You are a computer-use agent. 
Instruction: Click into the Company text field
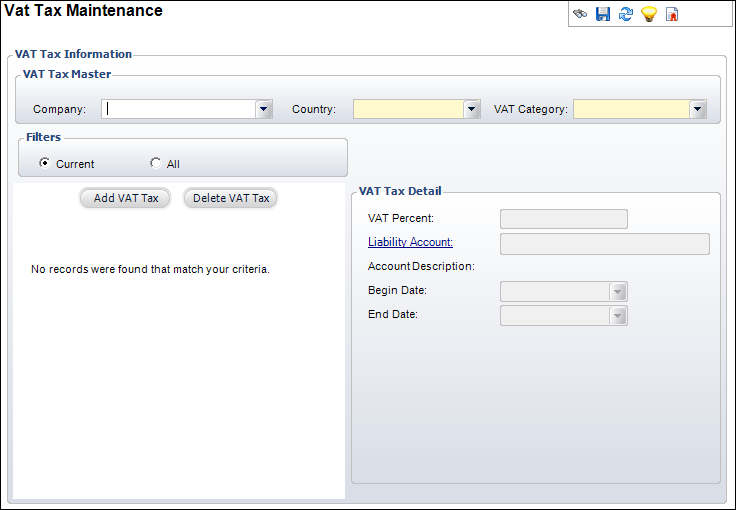pyautogui.click(x=179, y=109)
